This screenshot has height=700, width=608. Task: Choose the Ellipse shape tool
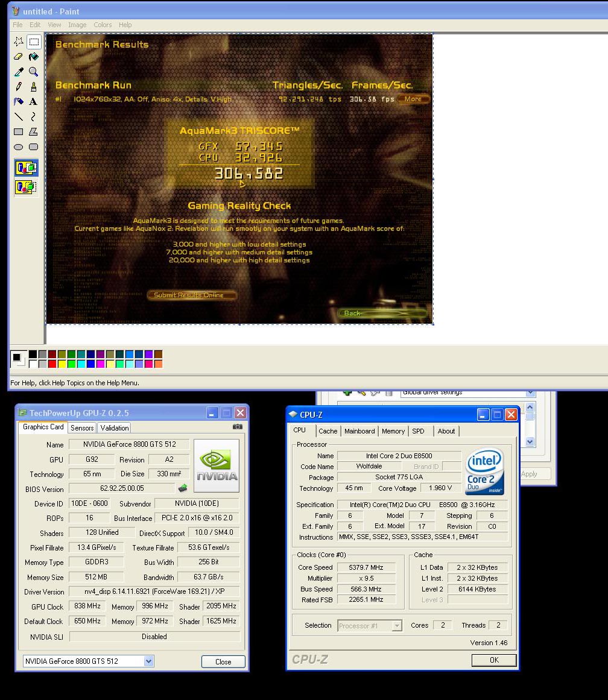18,147
